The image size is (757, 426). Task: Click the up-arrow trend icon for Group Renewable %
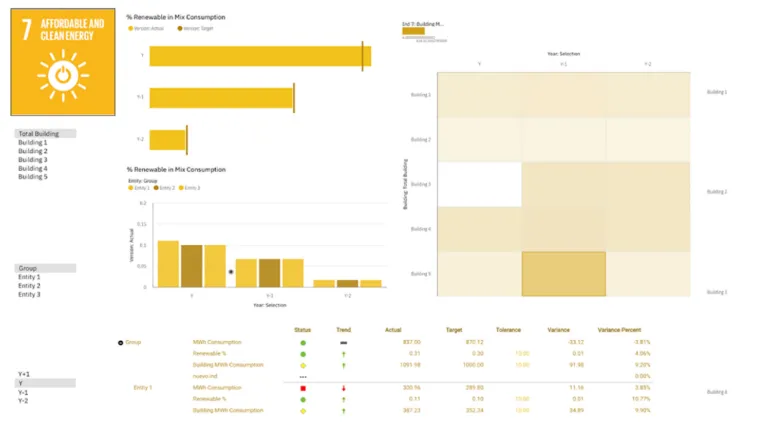344,354
